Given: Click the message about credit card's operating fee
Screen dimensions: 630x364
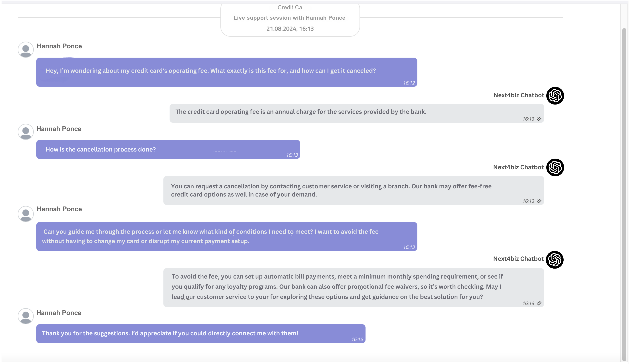Looking at the screenshot, I should (x=226, y=72).
